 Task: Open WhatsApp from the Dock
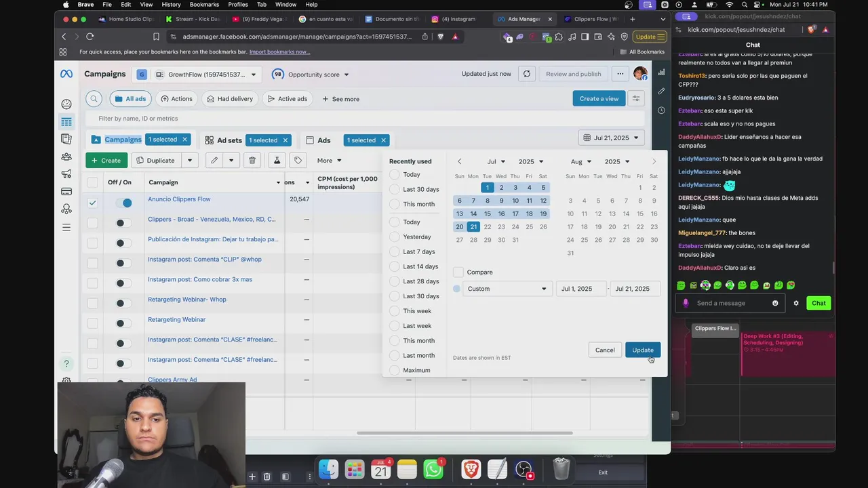433,468
